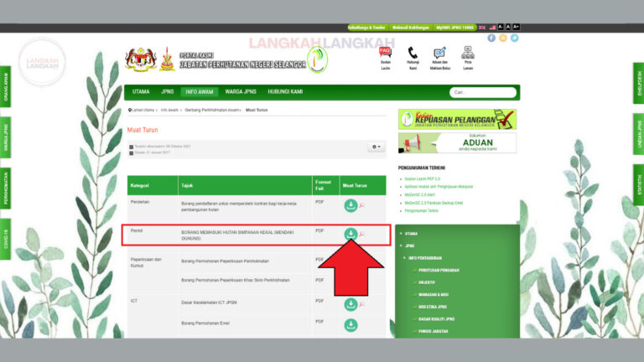Go to UTAMA in the main menu
The height and width of the screenshot is (362, 644).
141,92
